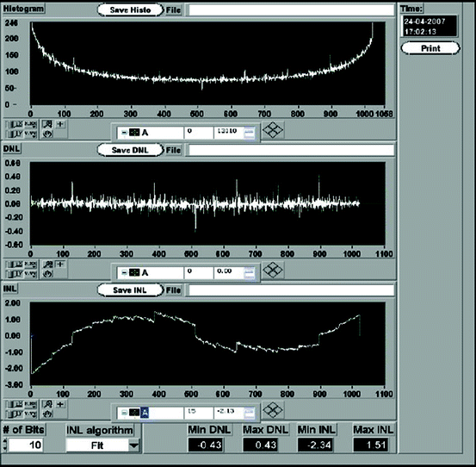Image resolution: width=476 pixels, height=467 pixels.
Task: Click the Save Histo button
Action: [130, 10]
